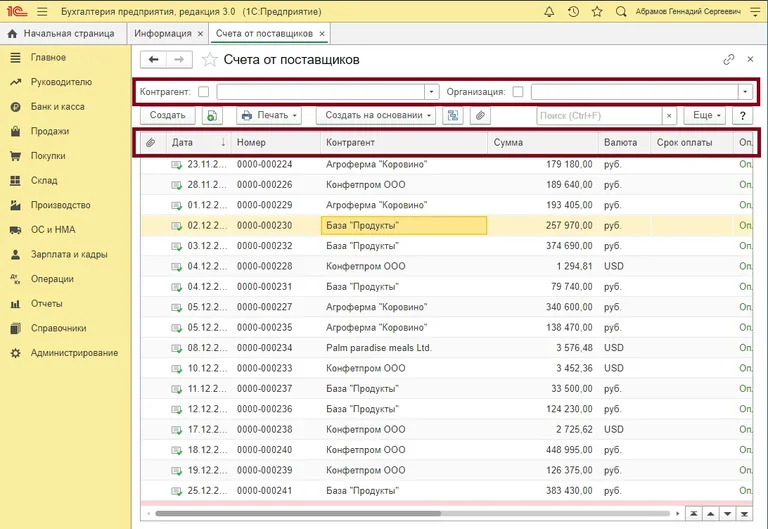The height and width of the screenshot is (529, 768).
Task: Click the question mark help button
Action: pos(743,116)
